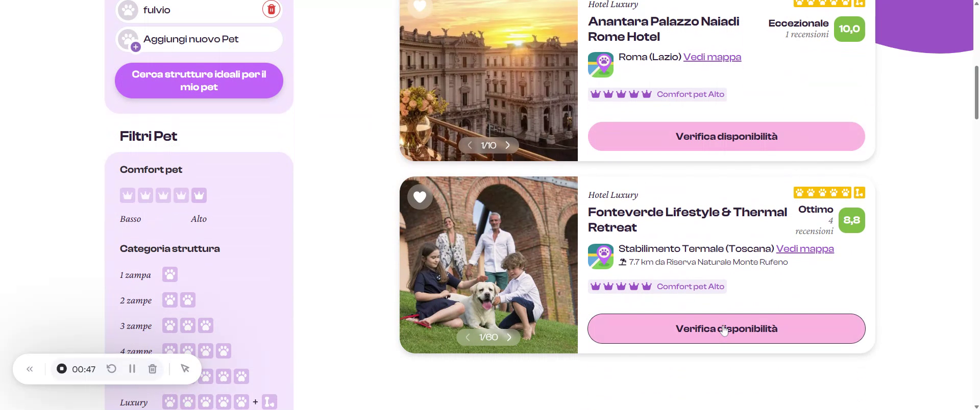Image resolution: width=980 pixels, height=410 pixels.
Task: Previous photo arrow on Anantara gallery
Action: [x=470, y=145]
